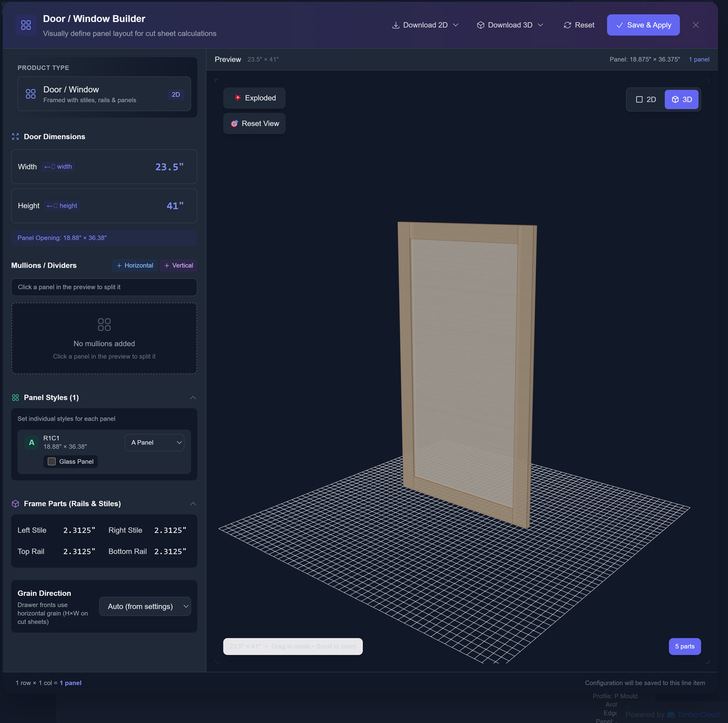This screenshot has height=723, width=728.
Task: Click the Panel Opening: 18.88" × 36.38" text
Action: (62, 238)
